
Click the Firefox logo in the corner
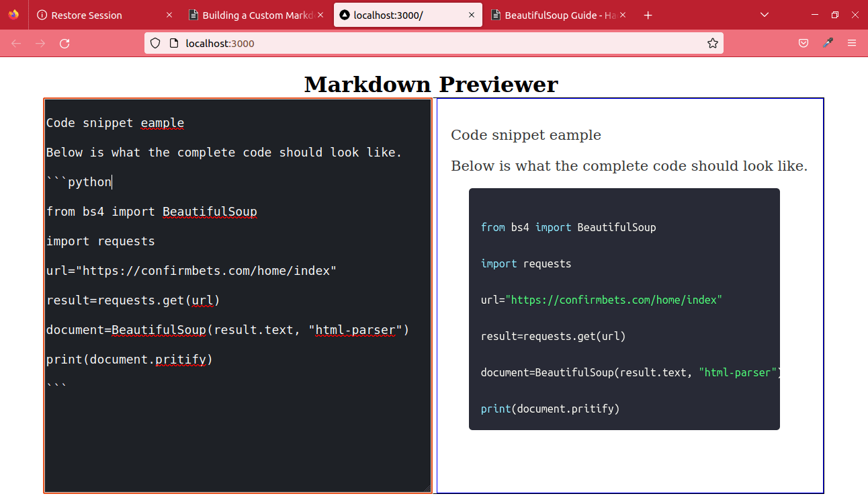tap(13, 14)
